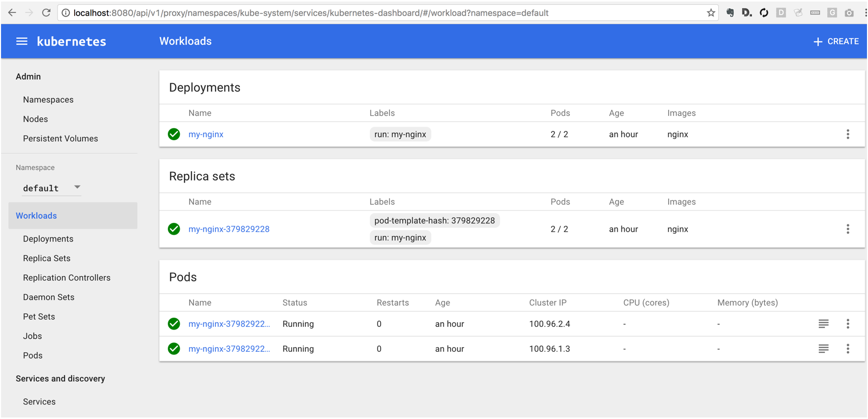Click the browser back arrow
This screenshot has width=868, height=419.
point(12,13)
